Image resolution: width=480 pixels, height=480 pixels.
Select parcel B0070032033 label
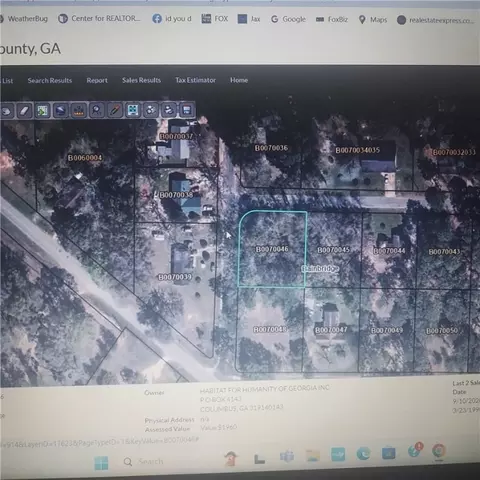[x=454, y=152]
